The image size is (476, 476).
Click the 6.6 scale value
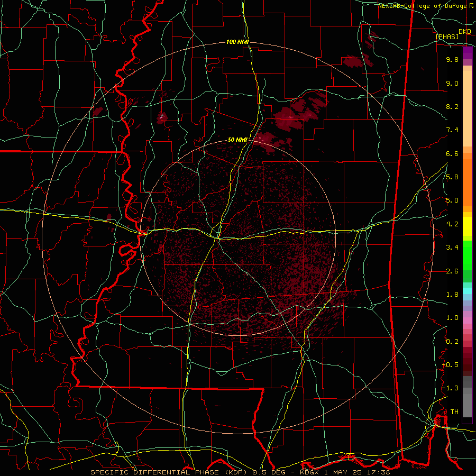(x=452, y=153)
